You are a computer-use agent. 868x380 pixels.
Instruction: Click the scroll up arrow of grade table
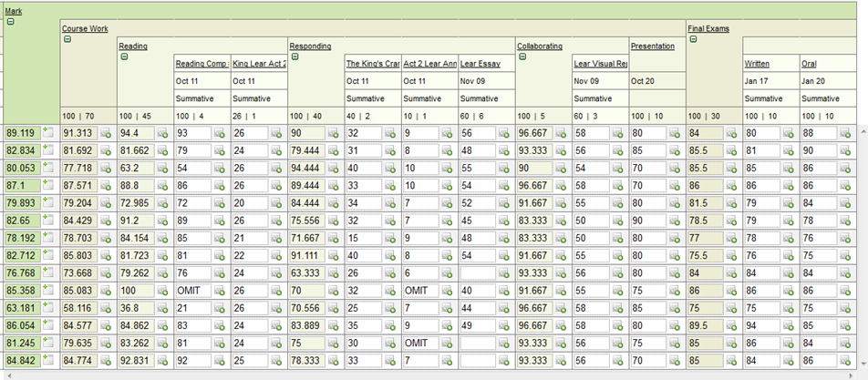point(862,130)
